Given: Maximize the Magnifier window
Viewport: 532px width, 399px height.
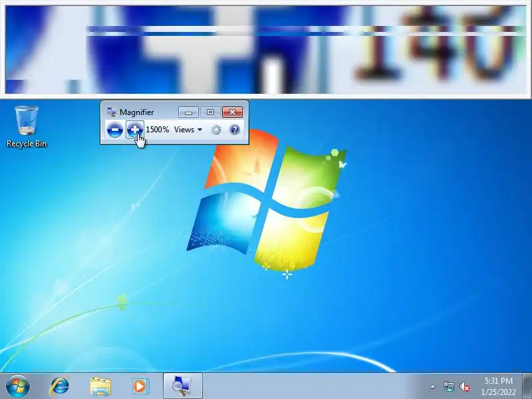Looking at the screenshot, I should tap(210, 112).
